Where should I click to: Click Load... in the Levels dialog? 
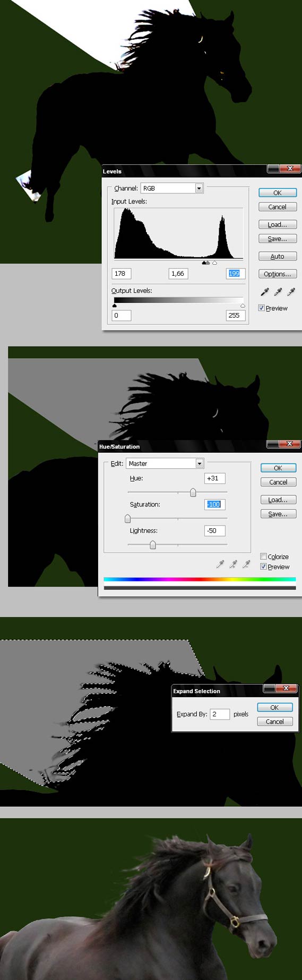point(278,224)
